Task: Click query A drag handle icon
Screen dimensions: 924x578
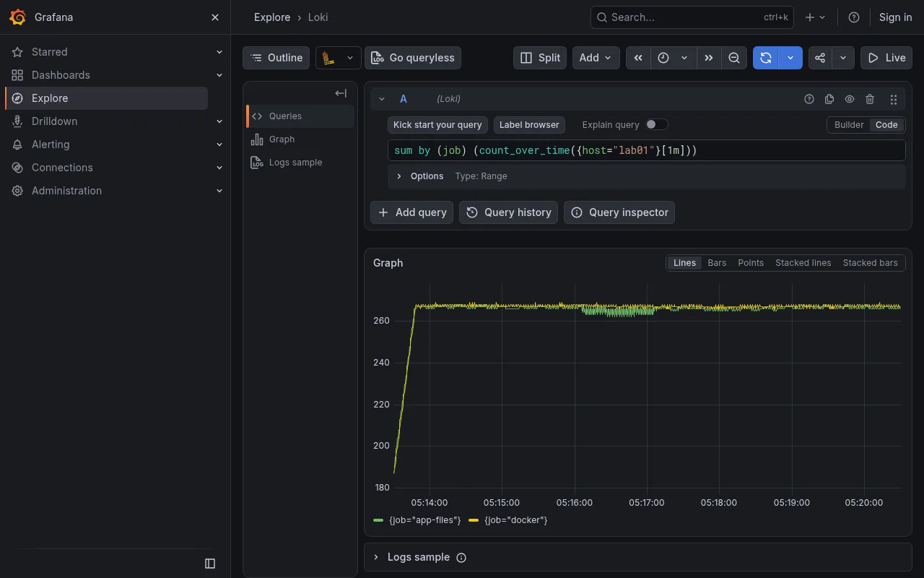Action: [x=894, y=99]
